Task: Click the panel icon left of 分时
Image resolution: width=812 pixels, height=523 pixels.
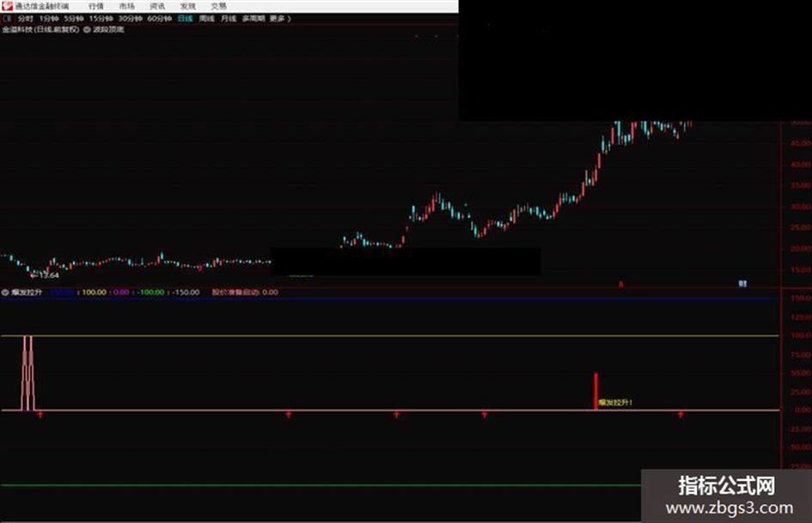Action: coord(7,19)
